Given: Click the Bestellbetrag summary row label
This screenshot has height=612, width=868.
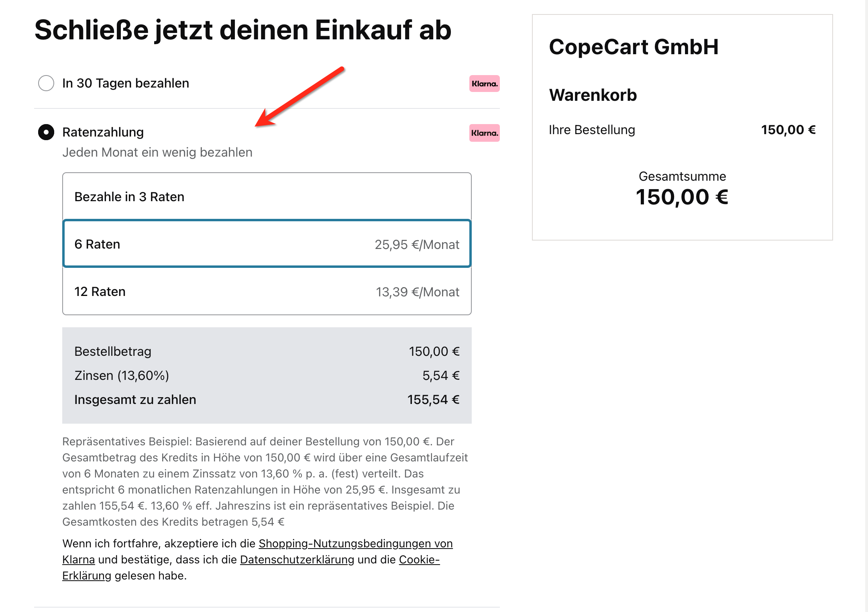Looking at the screenshot, I should (x=113, y=351).
